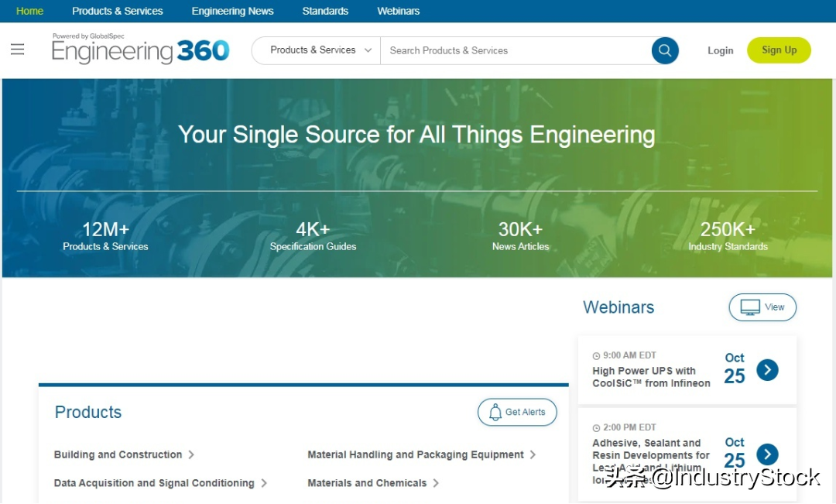Click 'Your Single Source for All Things Engineering'
The image size is (836, 504).
point(416,135)
